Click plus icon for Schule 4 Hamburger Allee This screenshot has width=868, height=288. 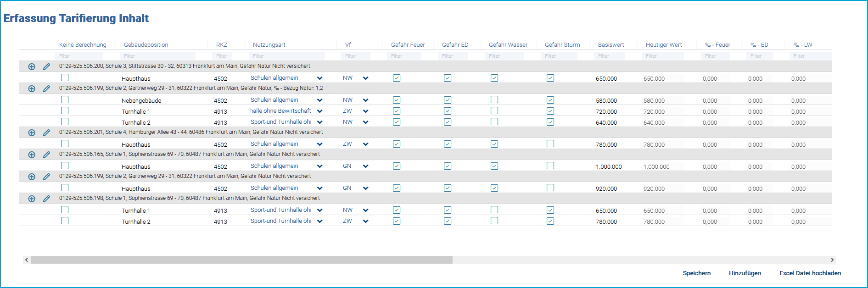(32, 133)
